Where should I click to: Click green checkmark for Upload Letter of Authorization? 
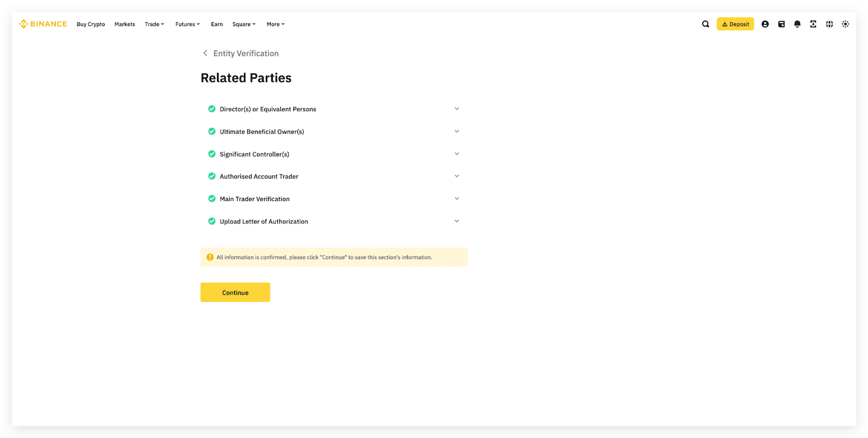point(212,221)
